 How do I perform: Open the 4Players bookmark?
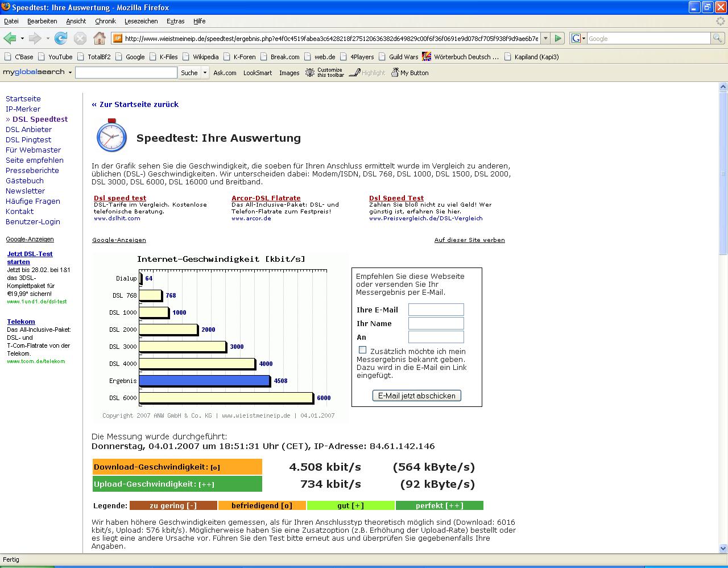357,57
